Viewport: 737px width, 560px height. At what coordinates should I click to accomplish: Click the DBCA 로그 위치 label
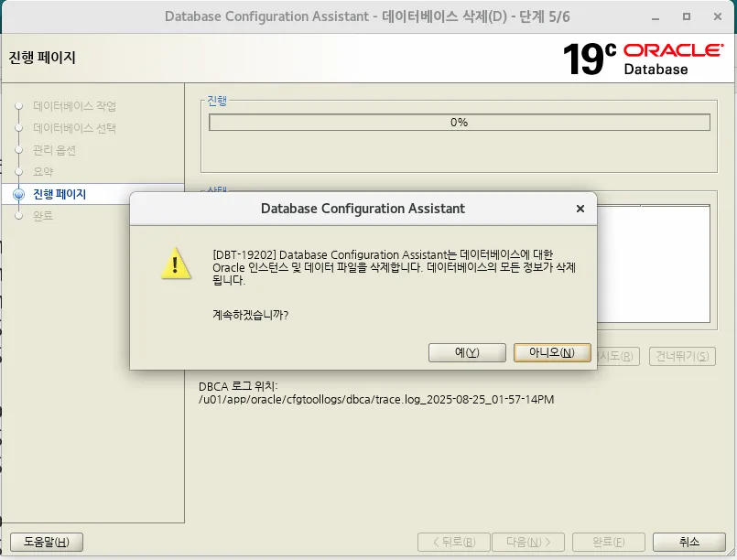[238, 387]
